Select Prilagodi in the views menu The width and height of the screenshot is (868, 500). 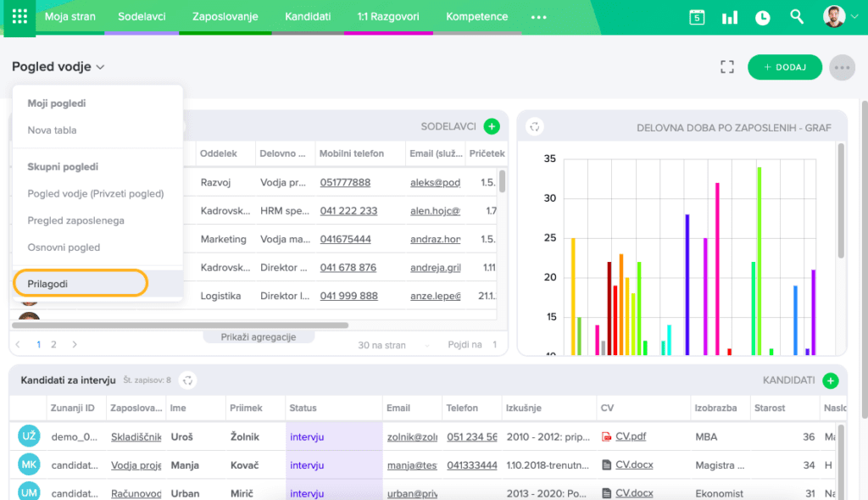coord(81,283)
